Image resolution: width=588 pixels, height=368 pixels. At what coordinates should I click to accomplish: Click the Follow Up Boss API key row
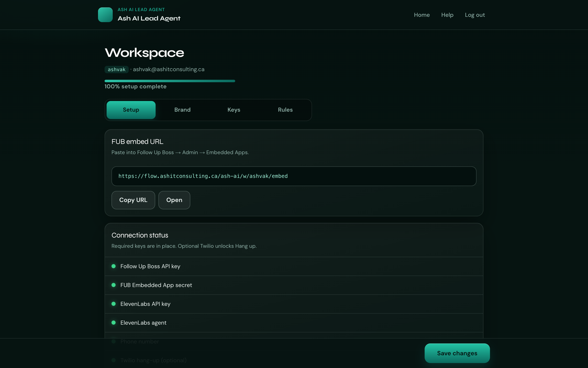[294, 266]
